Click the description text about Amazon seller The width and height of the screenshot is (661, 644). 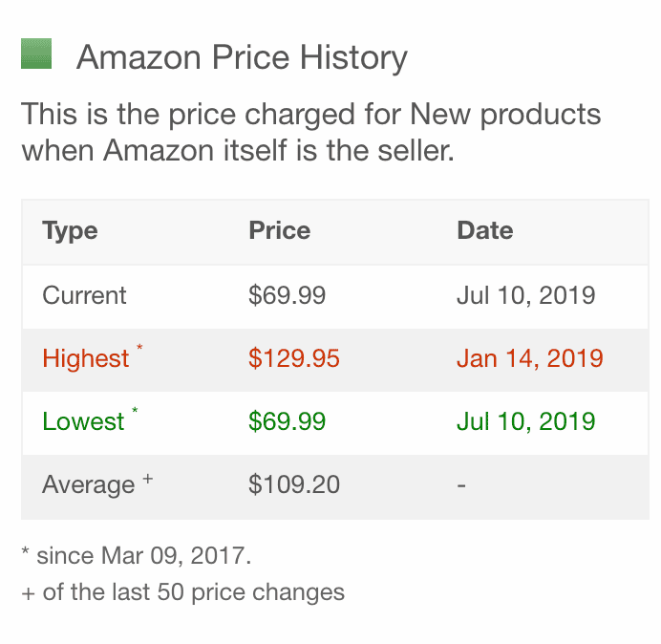tap(311, 132)
